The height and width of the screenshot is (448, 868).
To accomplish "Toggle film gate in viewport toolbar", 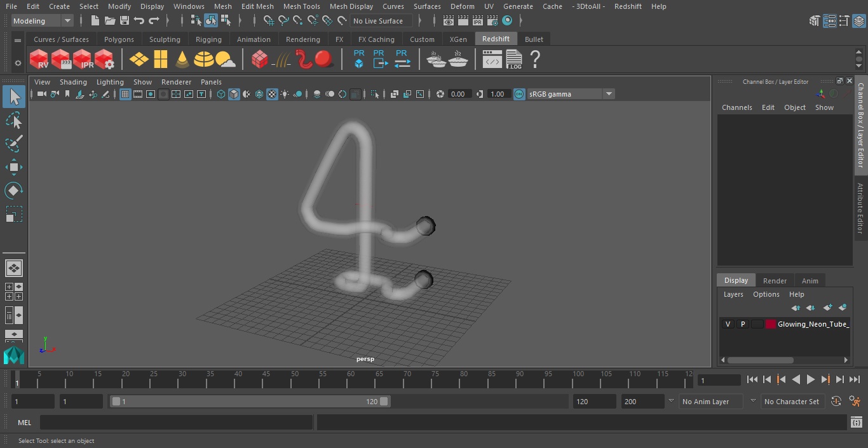I will click(x=138, y=94).
